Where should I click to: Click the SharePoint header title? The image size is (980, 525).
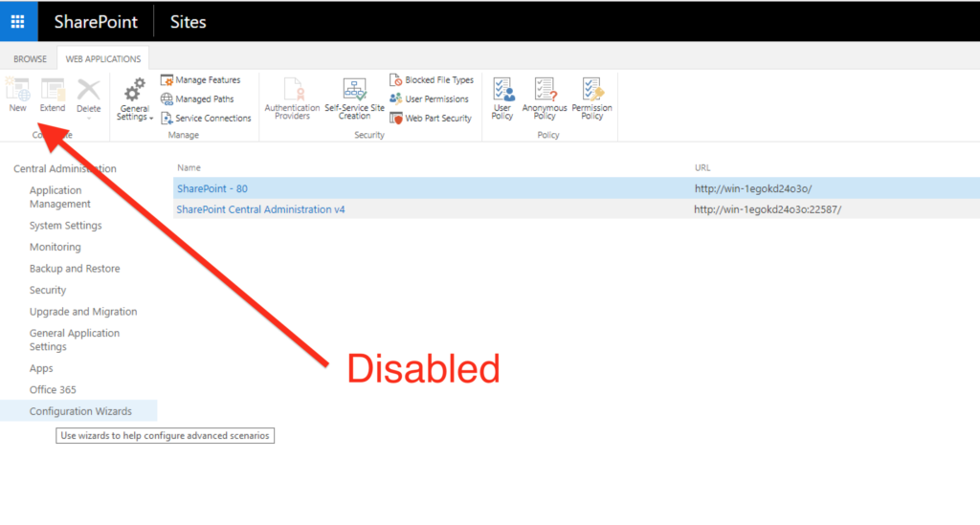[x=96, y=22]
